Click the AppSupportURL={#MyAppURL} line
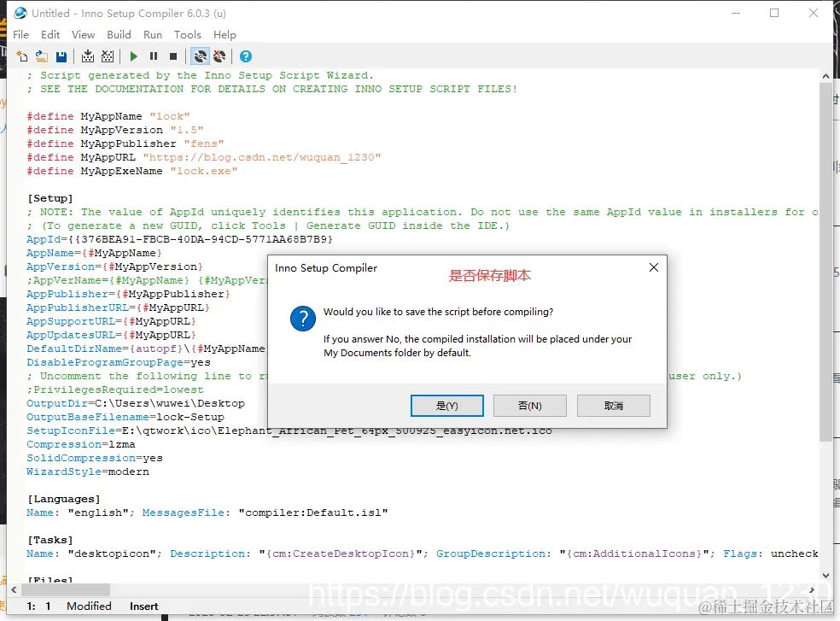 (x=112, y=322)
